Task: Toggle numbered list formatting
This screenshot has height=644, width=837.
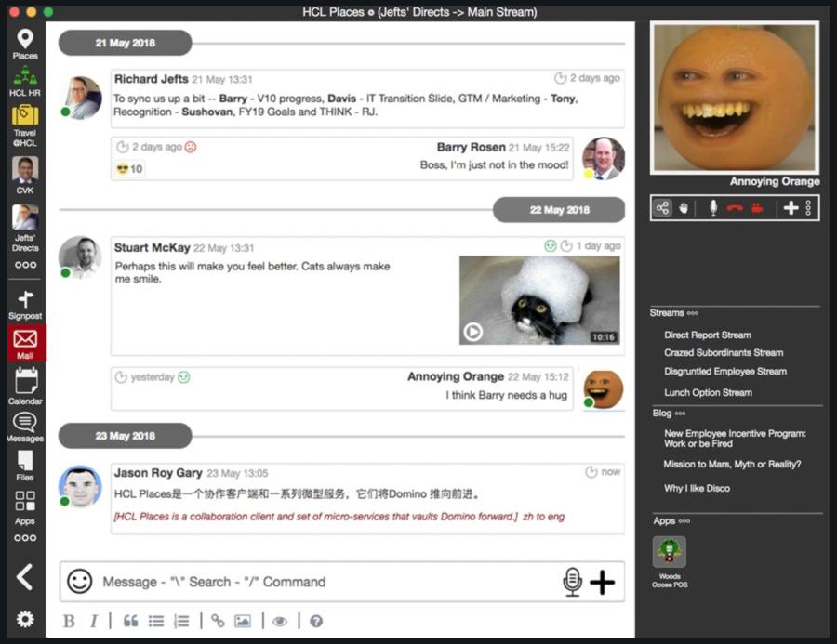Action: click(181, 621)
